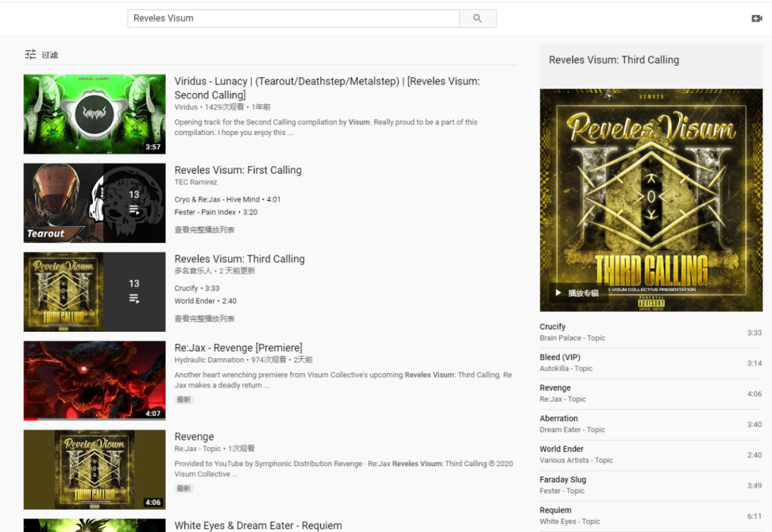Open the Viridus - Lunacy video title
Screen dimensions: 772x532
click(x=327, y=88)
